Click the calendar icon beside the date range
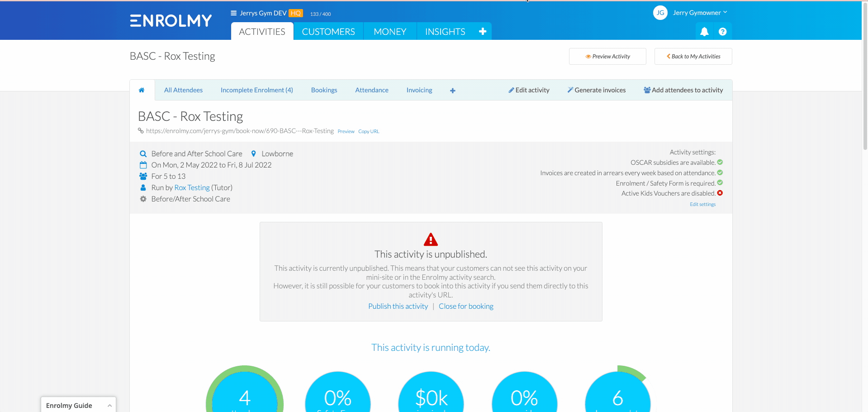 click(143, 165)
